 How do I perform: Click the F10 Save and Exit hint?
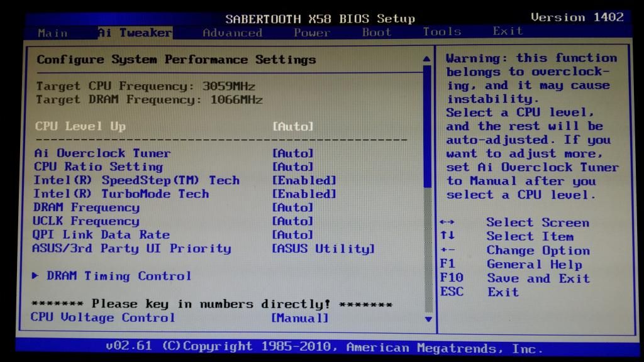pyautogui.click(x=515, y=278)
